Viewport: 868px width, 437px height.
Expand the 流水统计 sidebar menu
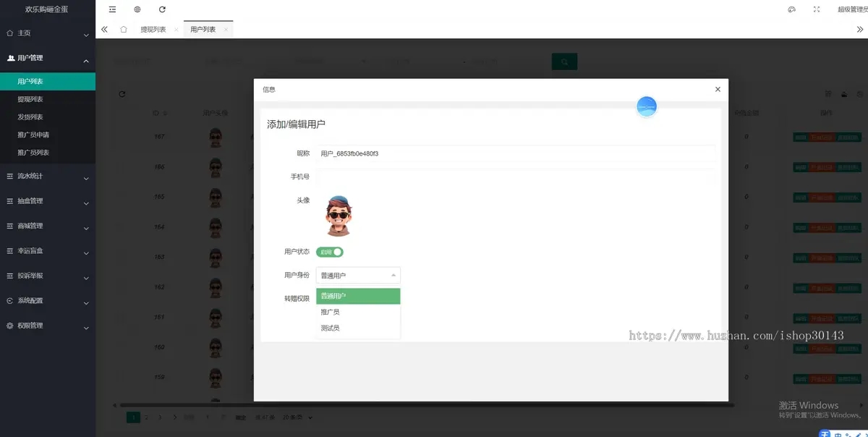pos(48,176)
